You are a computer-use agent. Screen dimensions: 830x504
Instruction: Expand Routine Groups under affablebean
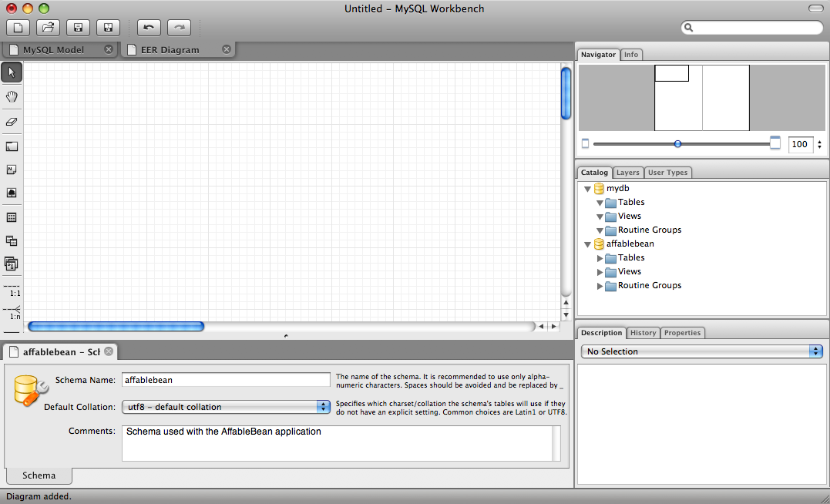pos(601,286)
